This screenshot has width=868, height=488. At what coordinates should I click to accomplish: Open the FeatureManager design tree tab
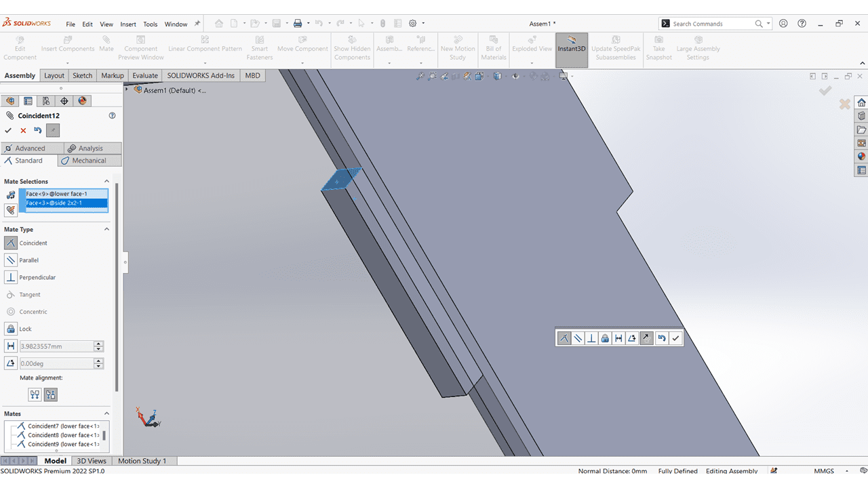(x=10, y=101)
